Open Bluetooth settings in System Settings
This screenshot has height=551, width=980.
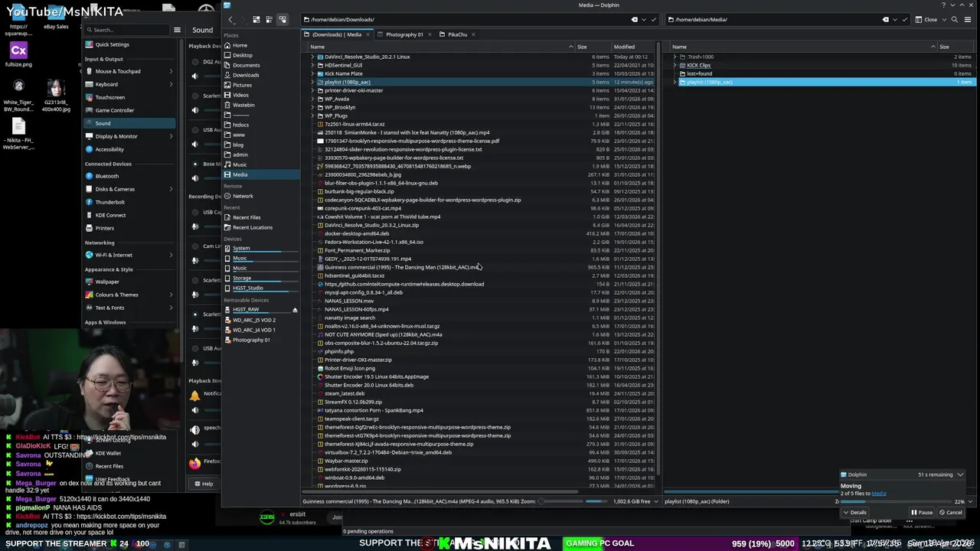pyautogui.click(x=129, y=176)
